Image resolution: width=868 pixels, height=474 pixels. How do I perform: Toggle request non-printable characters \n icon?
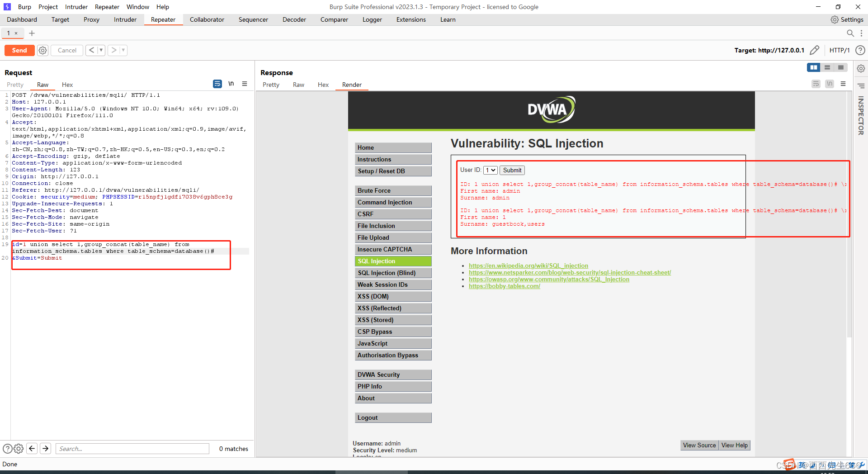(231, 84)
